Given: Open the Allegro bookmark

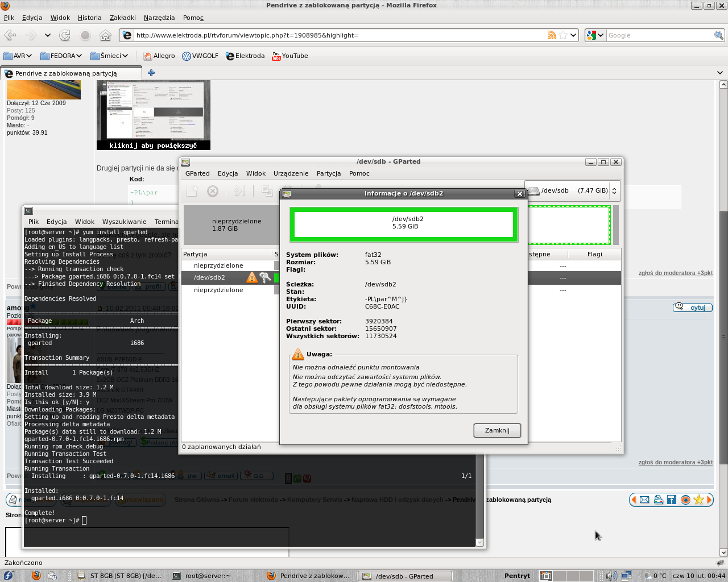Looking at the screenshot, I should (159, 56).
